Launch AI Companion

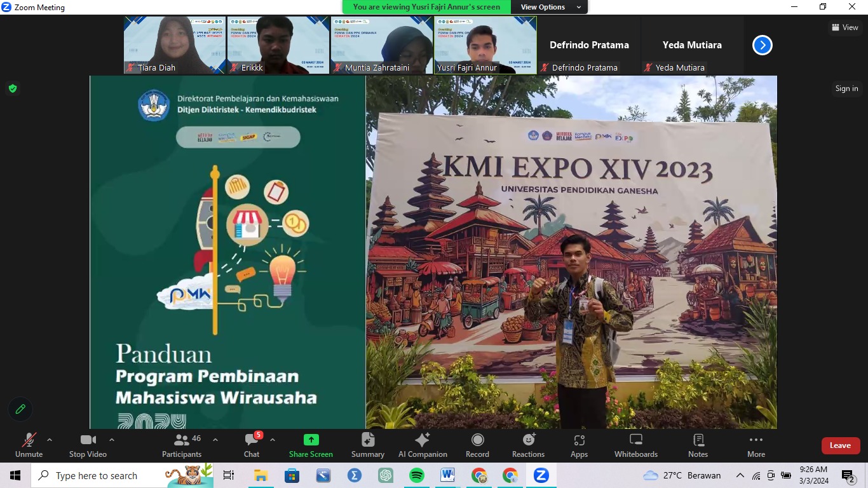point(423,445)
